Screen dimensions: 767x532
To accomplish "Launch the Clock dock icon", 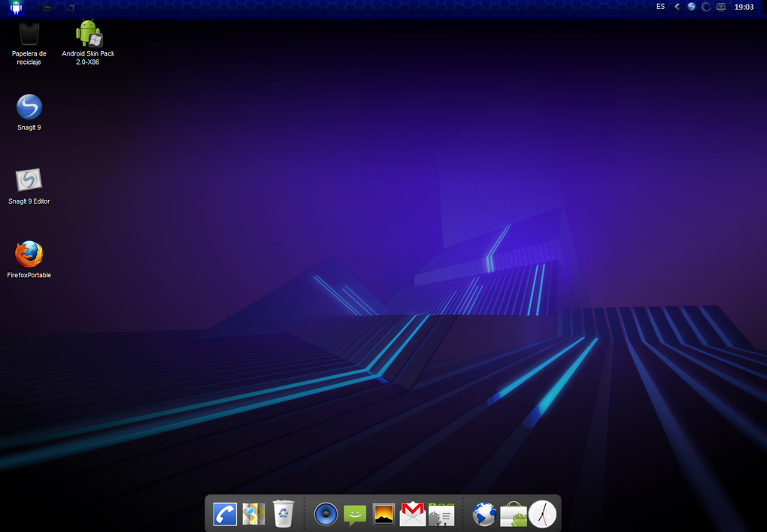I will click(x=542, y=514).
